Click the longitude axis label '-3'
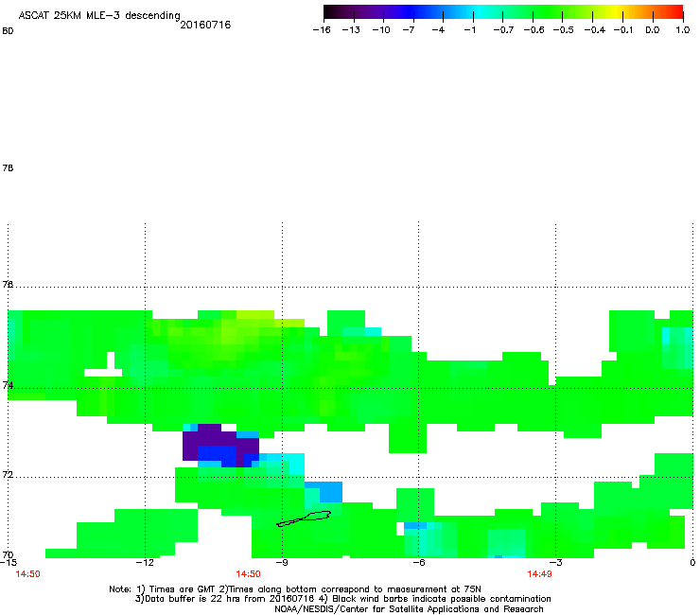The image size is (700, 615). coord(555,562)
